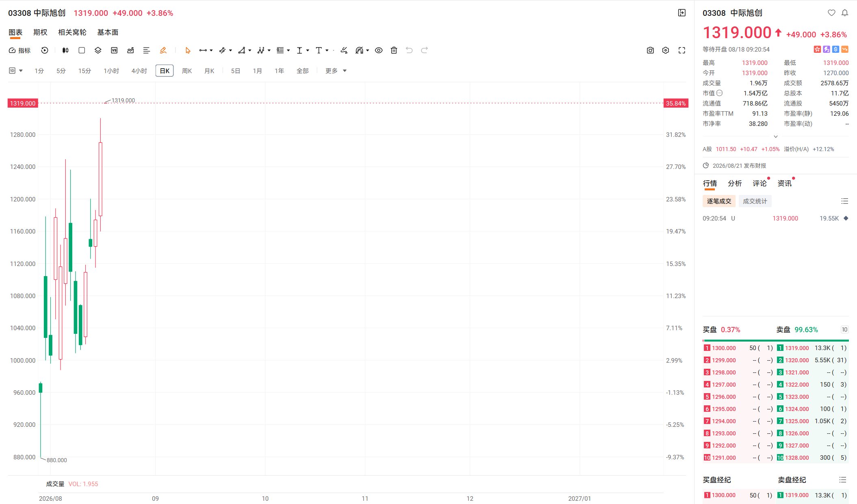
Task: Delete drawings with the trash icon
Action: tap(394, 50)
